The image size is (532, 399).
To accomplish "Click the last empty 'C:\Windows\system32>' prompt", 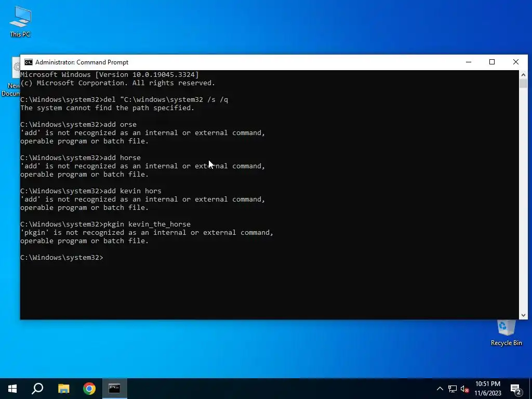I will pos(62,258).
